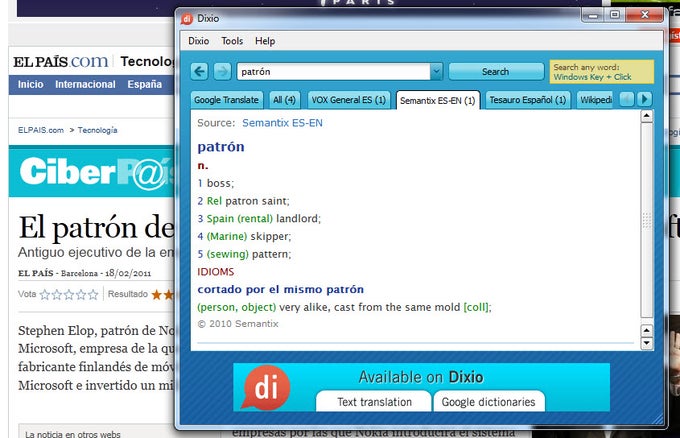Open the Help menu

click(x=265, y=41)
